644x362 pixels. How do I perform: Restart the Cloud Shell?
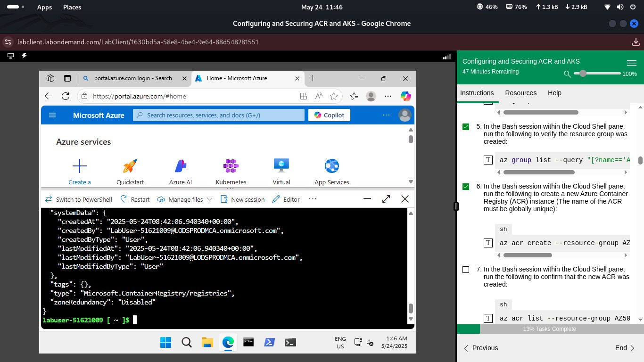134,199
